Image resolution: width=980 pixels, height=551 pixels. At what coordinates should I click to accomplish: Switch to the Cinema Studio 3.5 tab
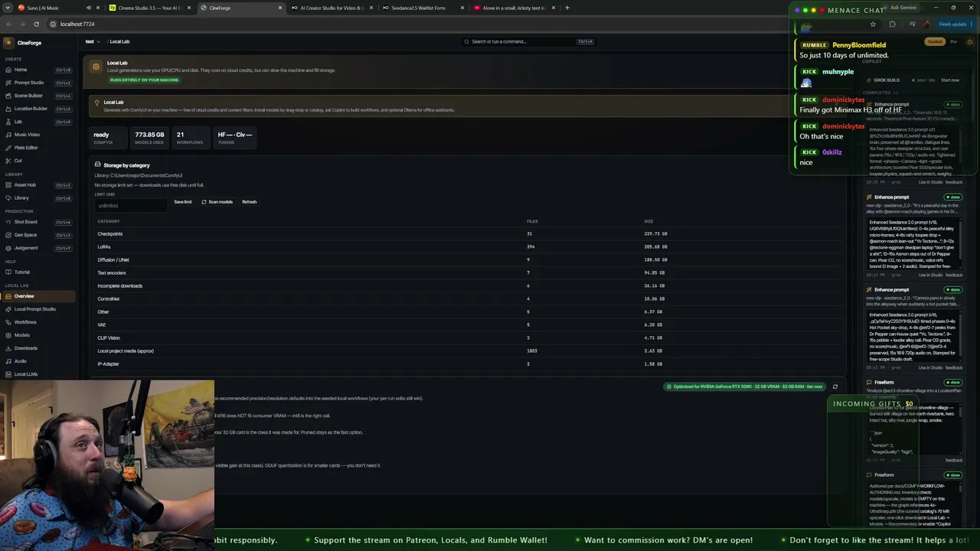[x=150, y=8]
